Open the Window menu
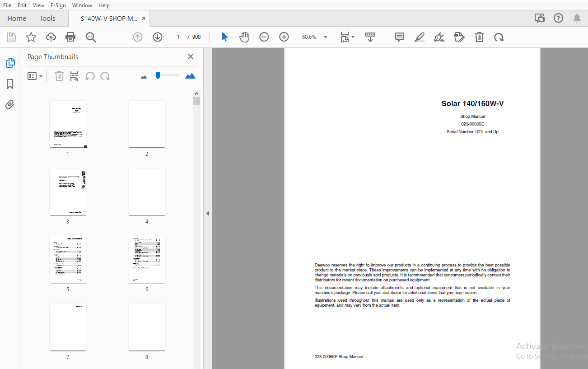 [82, 5]
